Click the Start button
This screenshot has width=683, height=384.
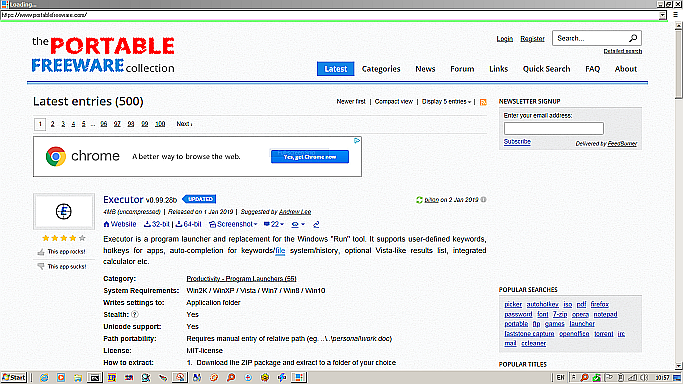(14, 377)
